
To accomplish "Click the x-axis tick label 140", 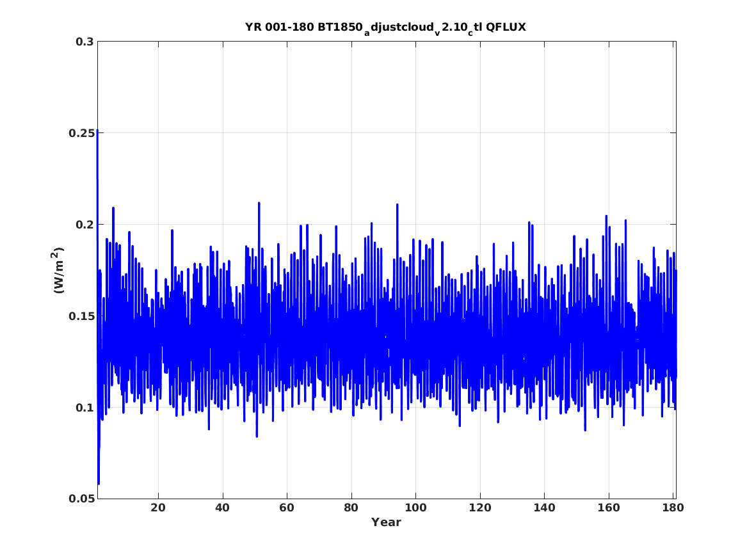I will tap(545, 508).
